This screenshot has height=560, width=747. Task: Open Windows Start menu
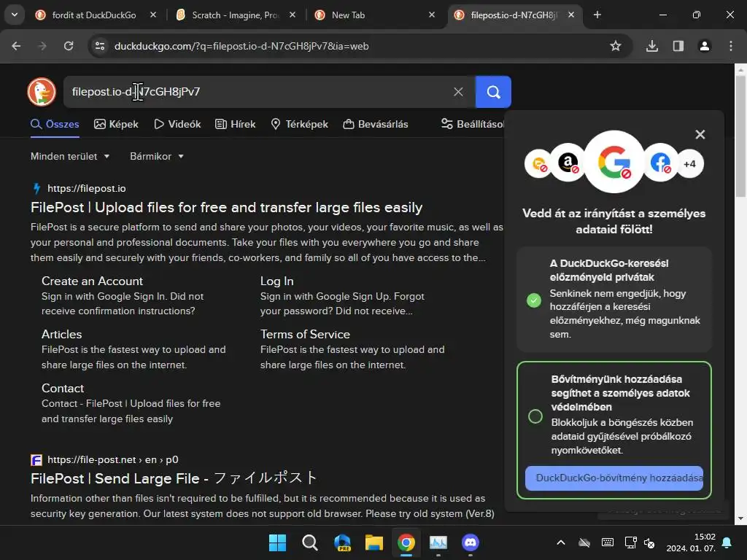tap(277, 542)
